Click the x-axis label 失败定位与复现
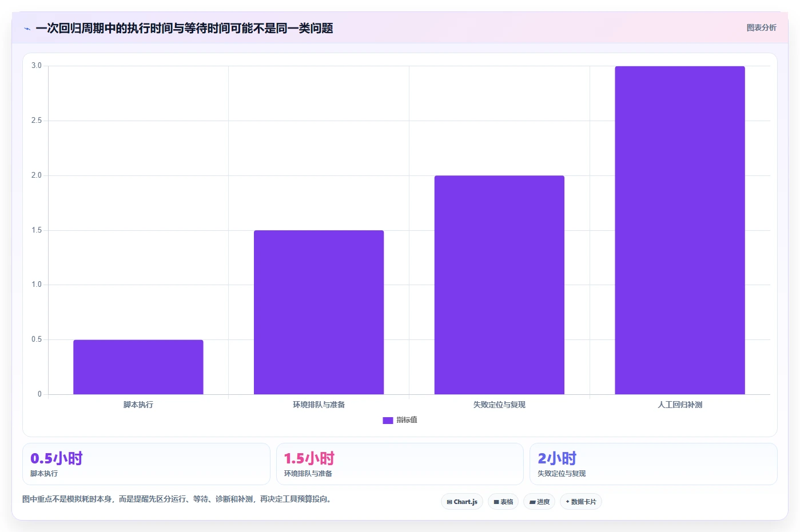The height and width of the screenshot is (532, 800). [x=499, y=405]
